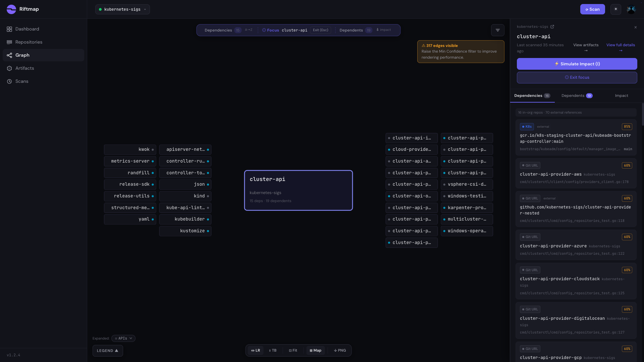
Task: Open the kubeadm-bootstrap-controller K8s dependency card
Action: [x=576, y=137]
